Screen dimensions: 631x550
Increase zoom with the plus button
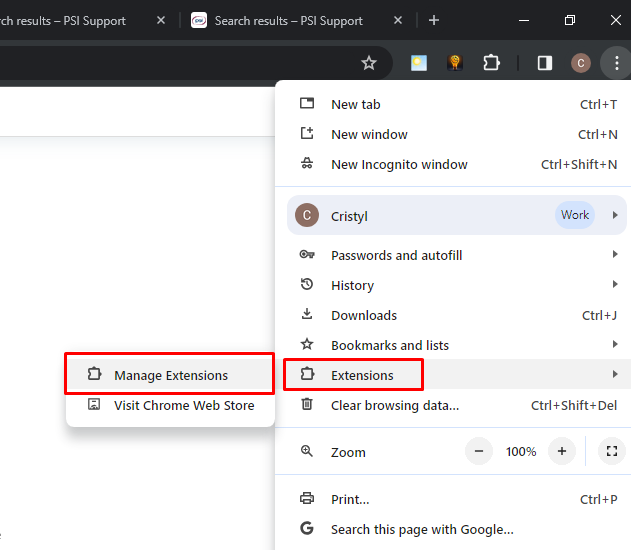pos(562,451)
